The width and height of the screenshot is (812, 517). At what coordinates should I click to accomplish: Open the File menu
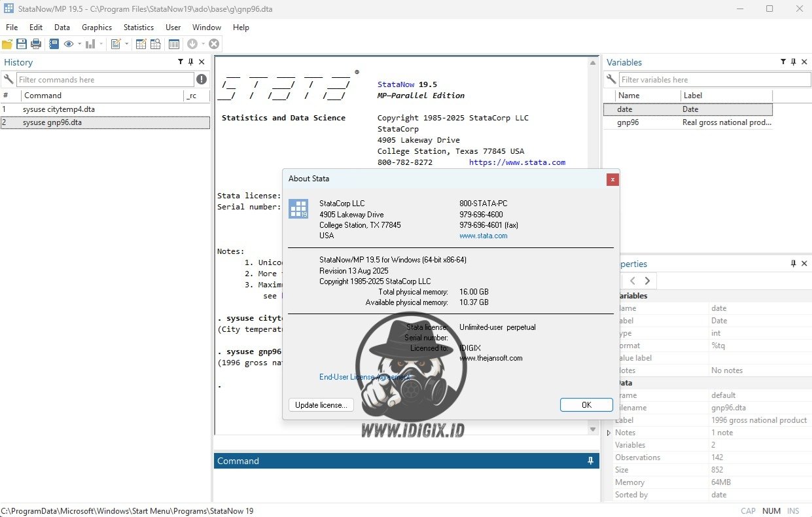pyautogui.click(x=12, y=27)
